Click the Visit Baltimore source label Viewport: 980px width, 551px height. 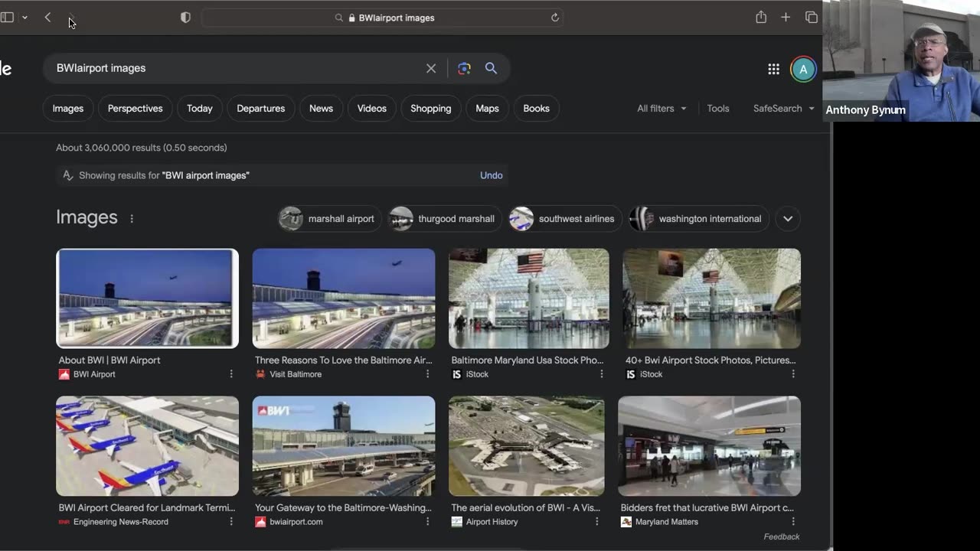tap(296, 374)
